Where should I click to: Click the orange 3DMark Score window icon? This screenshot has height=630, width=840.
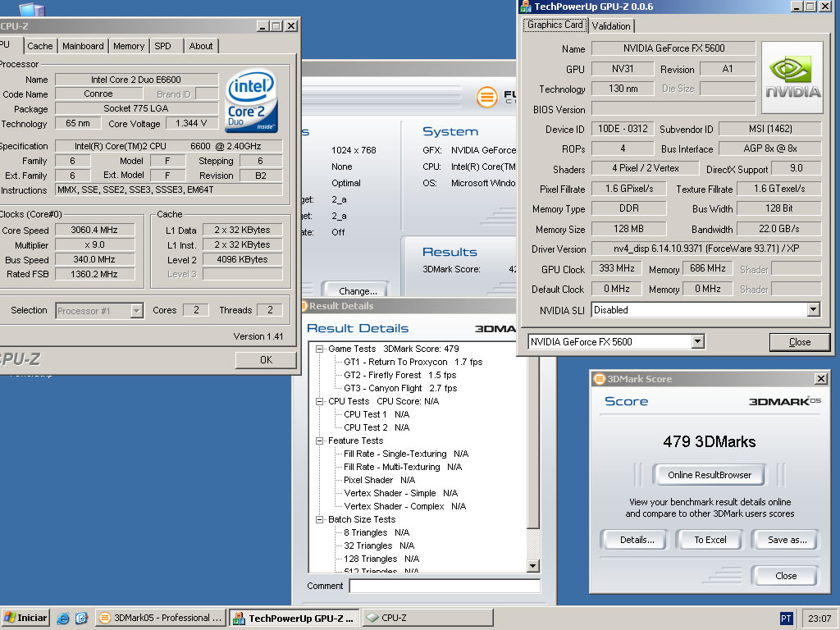tap(598, 379)
